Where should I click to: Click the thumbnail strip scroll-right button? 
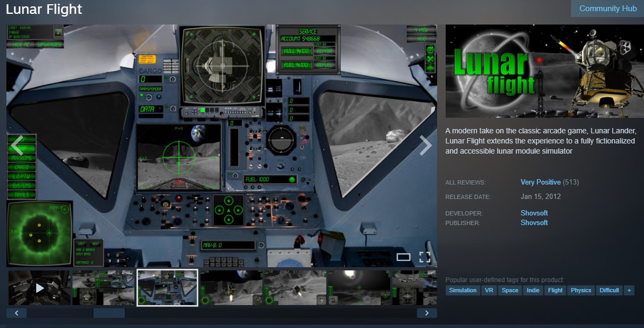point(427,313)
